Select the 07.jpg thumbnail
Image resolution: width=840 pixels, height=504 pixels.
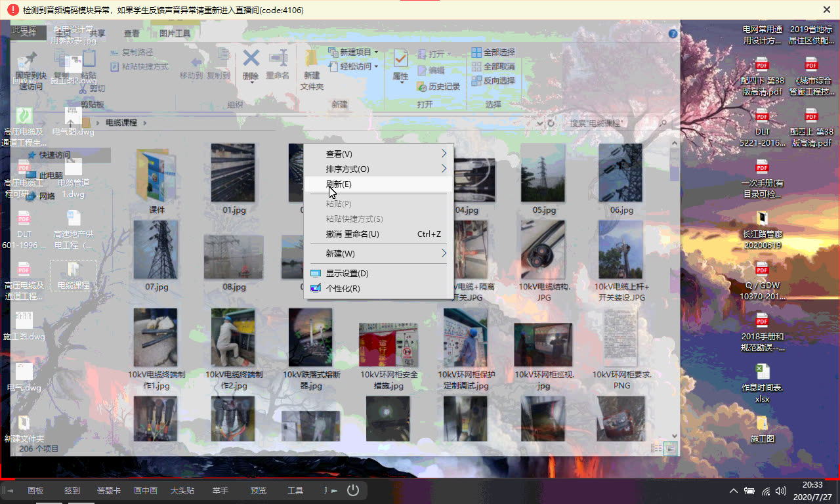point(157,249)
